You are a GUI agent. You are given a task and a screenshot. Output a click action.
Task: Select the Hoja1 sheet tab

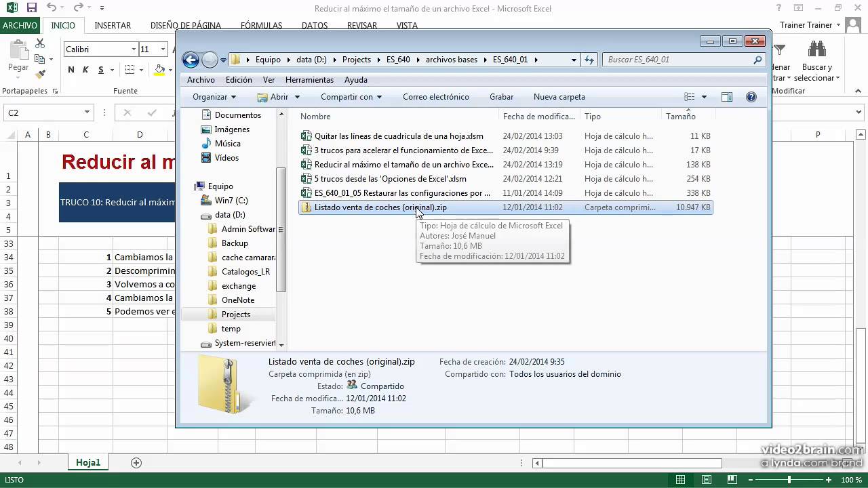pos(88,462)
